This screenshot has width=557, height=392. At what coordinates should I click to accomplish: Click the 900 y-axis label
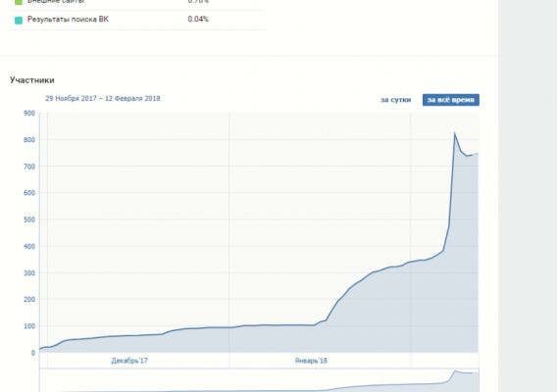pos(29,114)
